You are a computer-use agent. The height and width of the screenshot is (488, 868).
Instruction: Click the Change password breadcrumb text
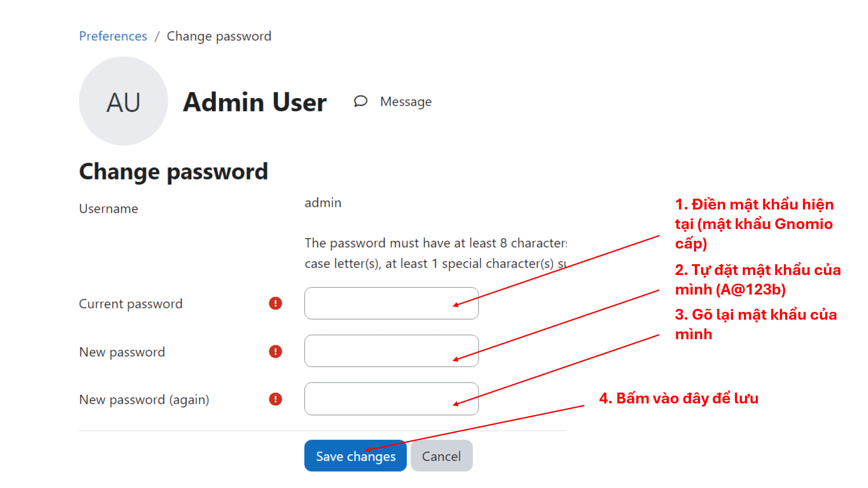219,36
